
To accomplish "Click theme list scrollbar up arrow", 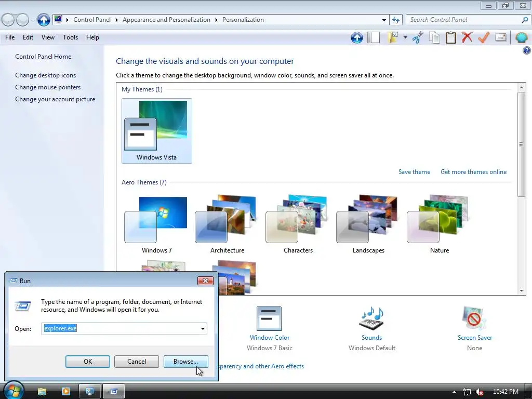I will point(522,87).
